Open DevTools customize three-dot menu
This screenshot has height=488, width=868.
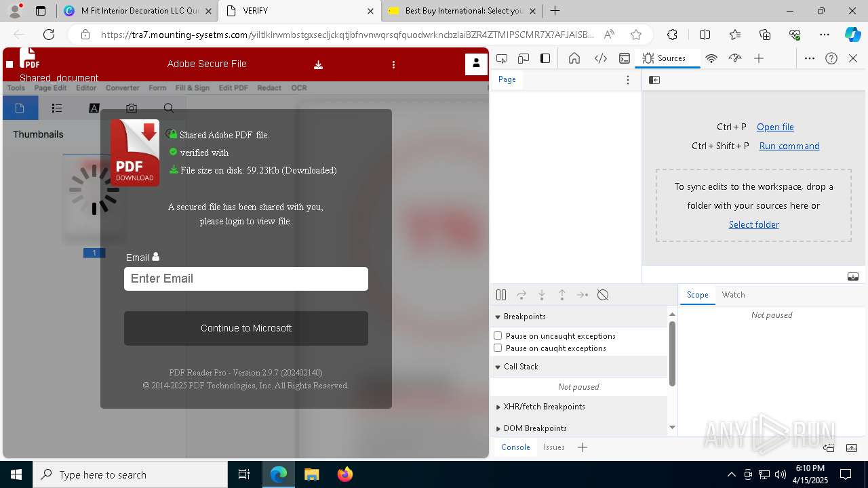click(809, 58)
